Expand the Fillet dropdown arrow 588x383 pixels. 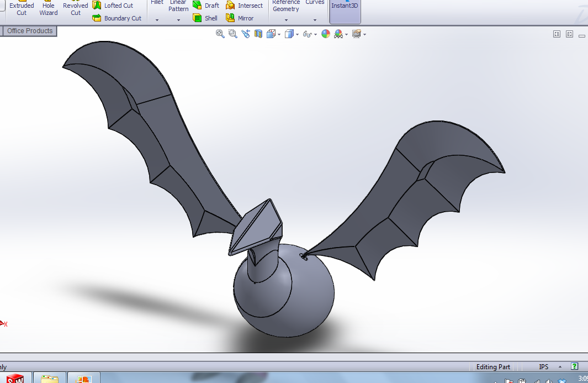pos(157,20)
